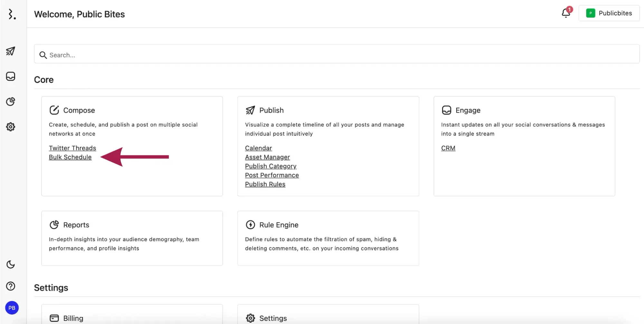
Task: Open the Calendar link under Publish
Action: (x=258, y=148)
